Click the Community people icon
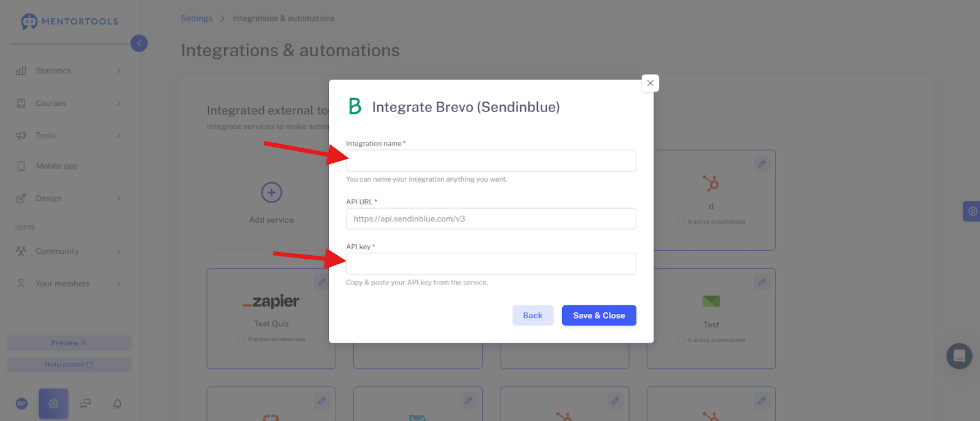 click(x=21, y=251)
